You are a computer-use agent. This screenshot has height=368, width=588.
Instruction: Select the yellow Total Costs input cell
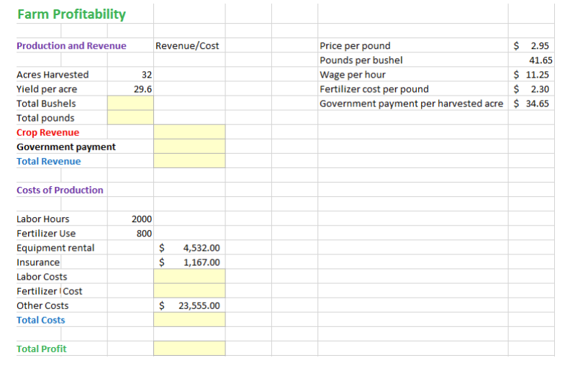pyautogui.click(x=189, y=320)
